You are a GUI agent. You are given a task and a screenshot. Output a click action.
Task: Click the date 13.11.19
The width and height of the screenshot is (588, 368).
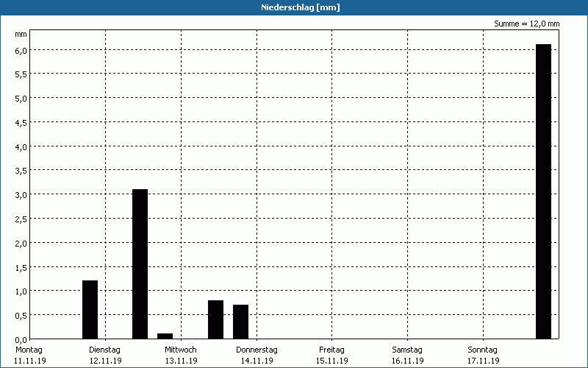pos(182,361)
